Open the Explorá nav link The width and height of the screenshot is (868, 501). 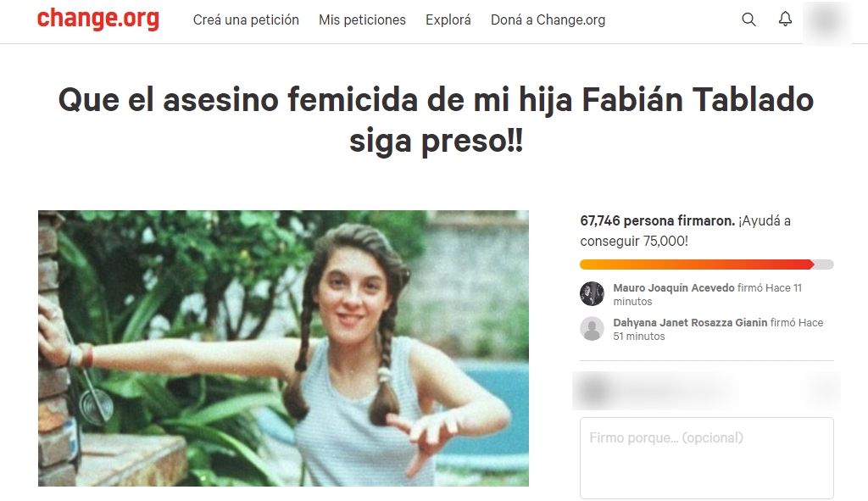pyautogui.click(x=448, y=20)
